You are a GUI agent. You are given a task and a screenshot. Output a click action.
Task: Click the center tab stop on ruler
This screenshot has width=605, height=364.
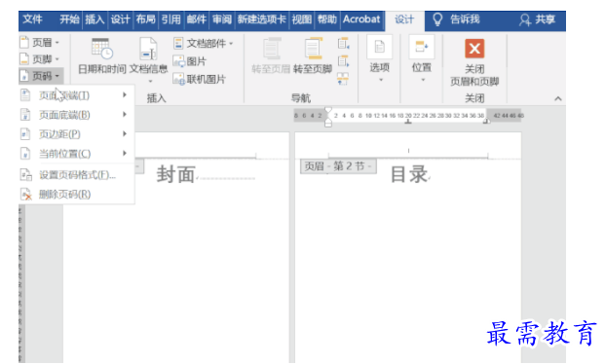408,122
